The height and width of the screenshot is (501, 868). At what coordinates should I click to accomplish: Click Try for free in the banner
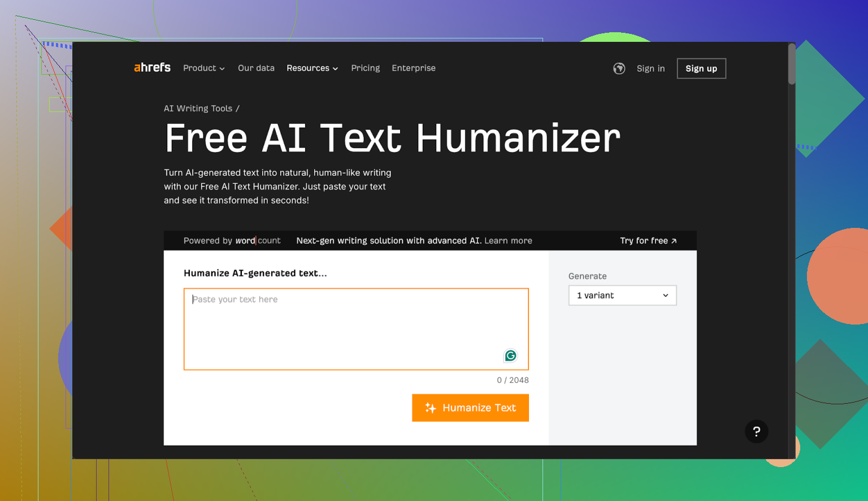point(648,240)
